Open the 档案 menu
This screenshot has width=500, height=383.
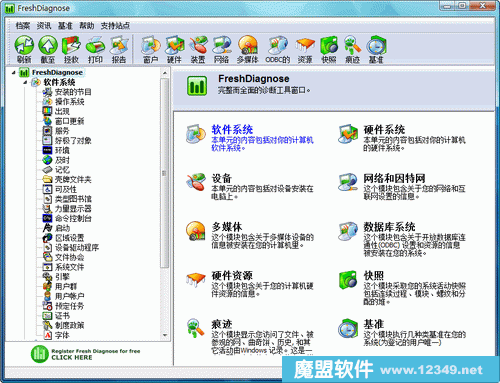23,26
